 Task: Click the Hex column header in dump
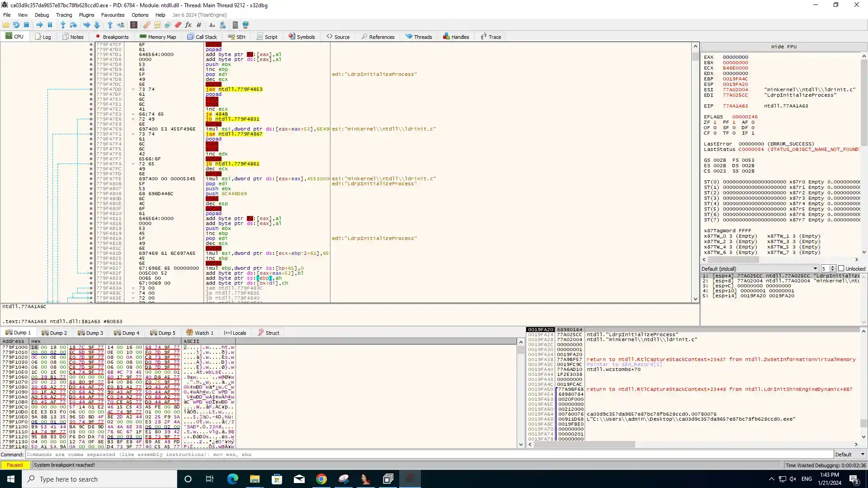[x=105, y=341]
